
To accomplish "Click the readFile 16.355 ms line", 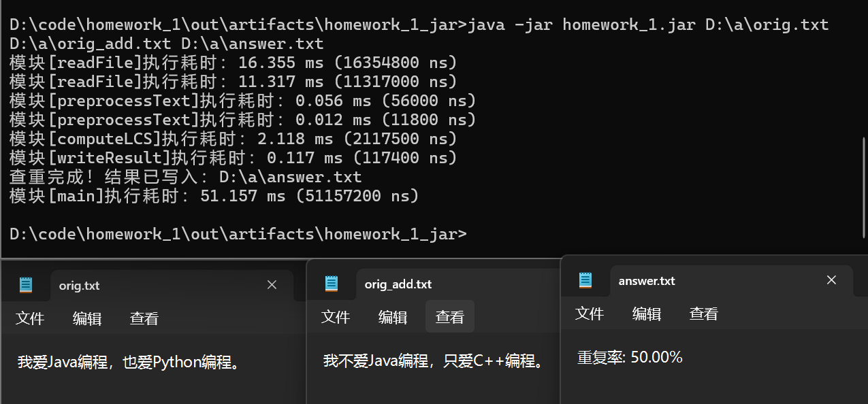I will pyautogui.click(x=234, y=63).
